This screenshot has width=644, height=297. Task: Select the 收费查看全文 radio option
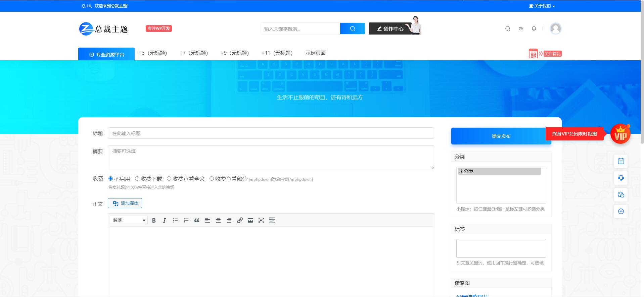169,179
